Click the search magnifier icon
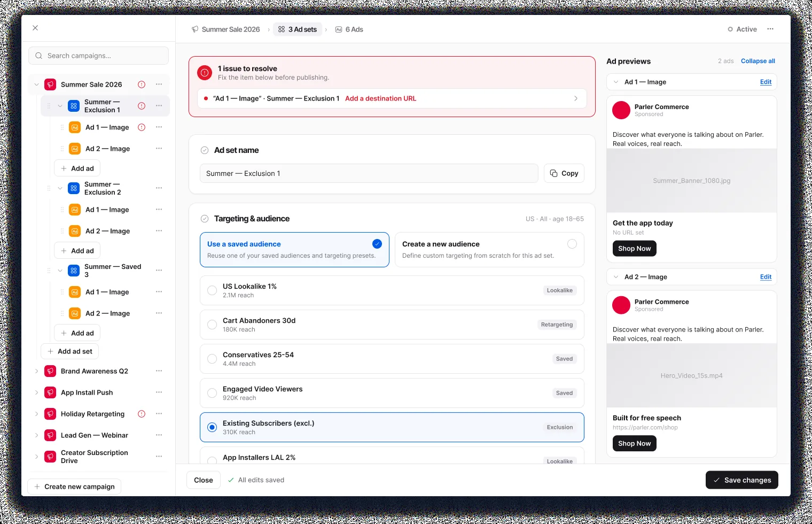This screenshot has height=524, width=812. tap(38, 56)
